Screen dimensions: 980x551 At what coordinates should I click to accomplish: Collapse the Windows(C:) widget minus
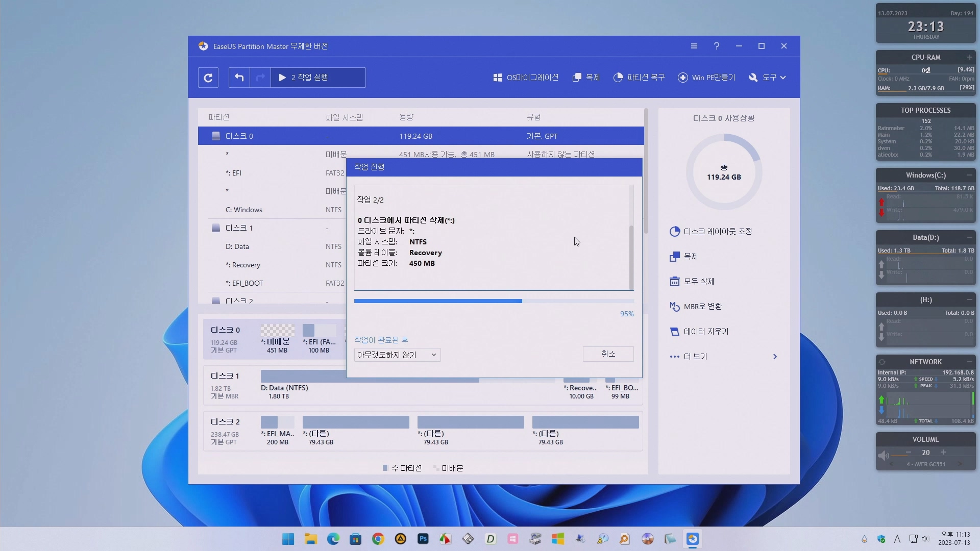point(969,175)
